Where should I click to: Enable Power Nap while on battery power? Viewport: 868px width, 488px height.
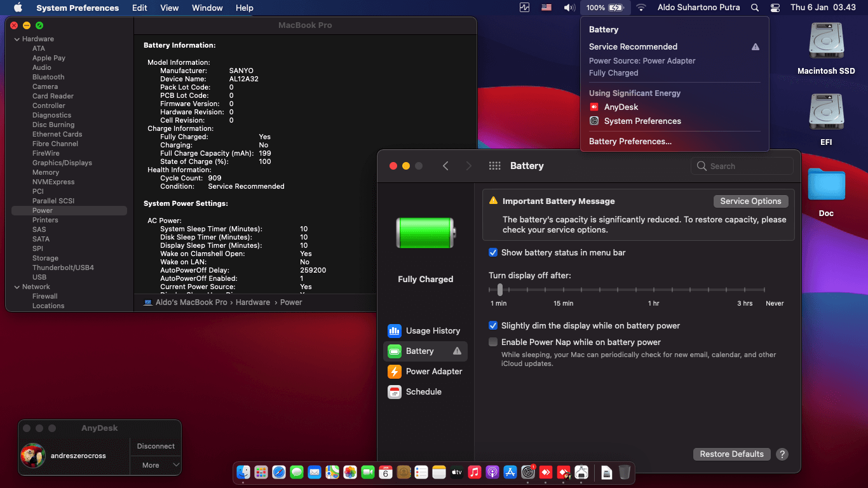(493, 342)
